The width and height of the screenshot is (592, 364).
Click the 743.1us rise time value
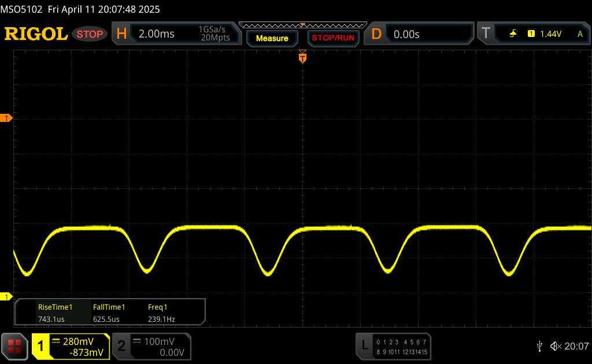51,319
